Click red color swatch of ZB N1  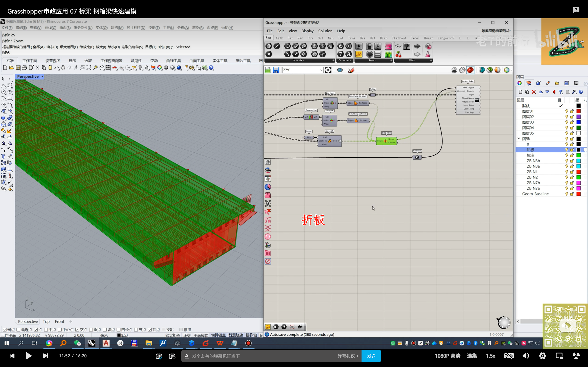(x=579, y=172)
